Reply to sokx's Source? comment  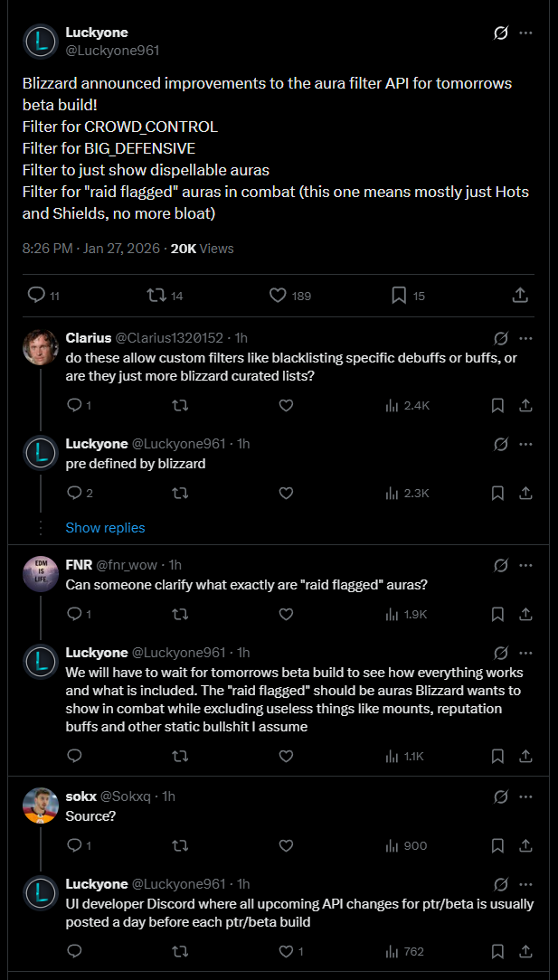[x=80, y=845]
